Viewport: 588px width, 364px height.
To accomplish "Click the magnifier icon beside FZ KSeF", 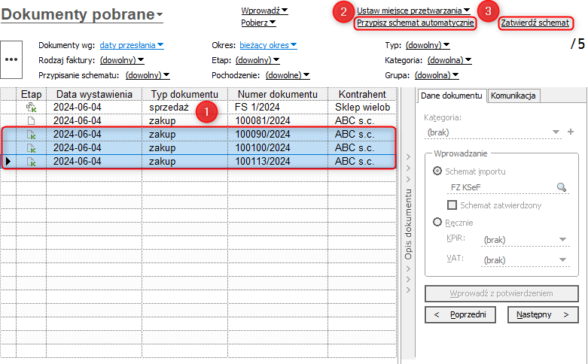I will tap(562, 187).
